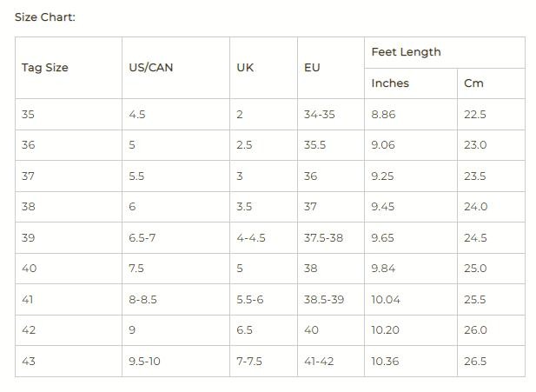Click the Cm sub-header cell
The width and height of the screenshot is (536, 392).
pos(473,83)
